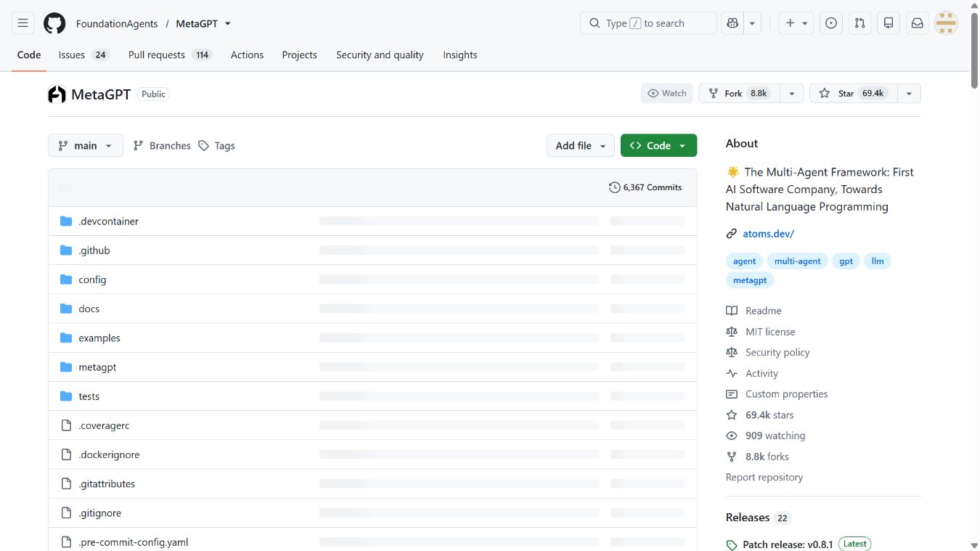Viewport: 980px width, 551px height.
Task: Open the metagpt folder
Action: [97, 367]
